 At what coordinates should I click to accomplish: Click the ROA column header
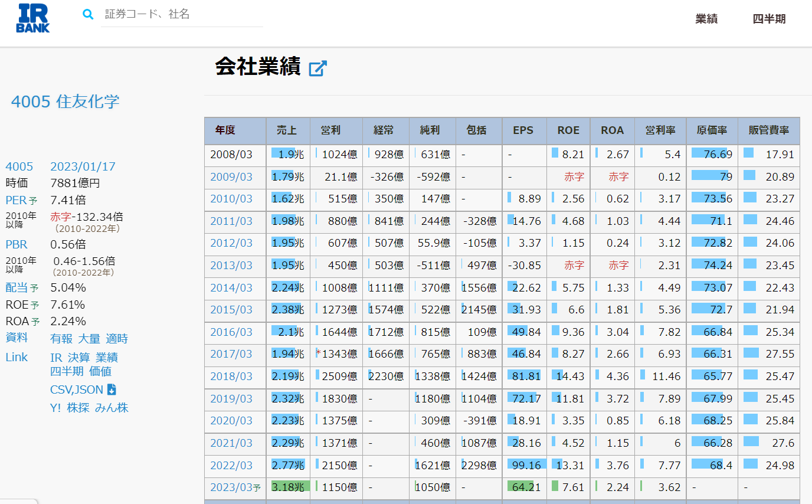click(613, 130)
